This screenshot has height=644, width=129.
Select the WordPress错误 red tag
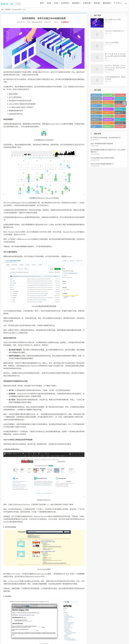pos(120,95)
